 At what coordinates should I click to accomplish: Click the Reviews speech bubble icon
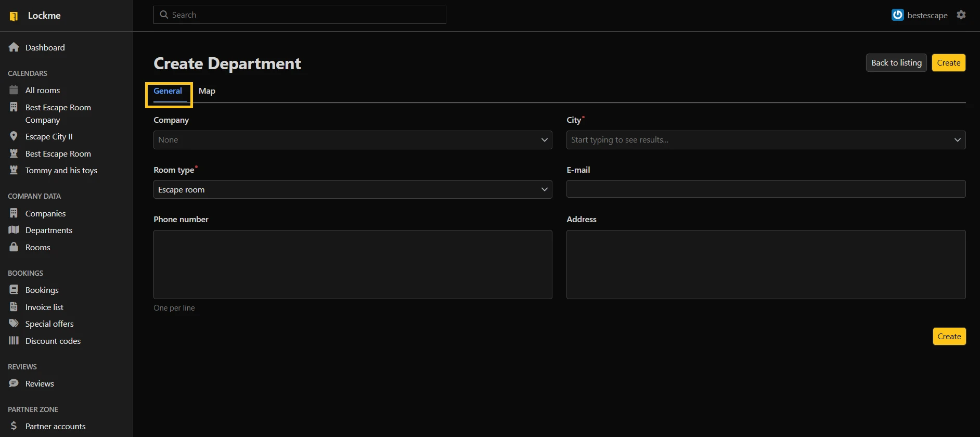14,383
